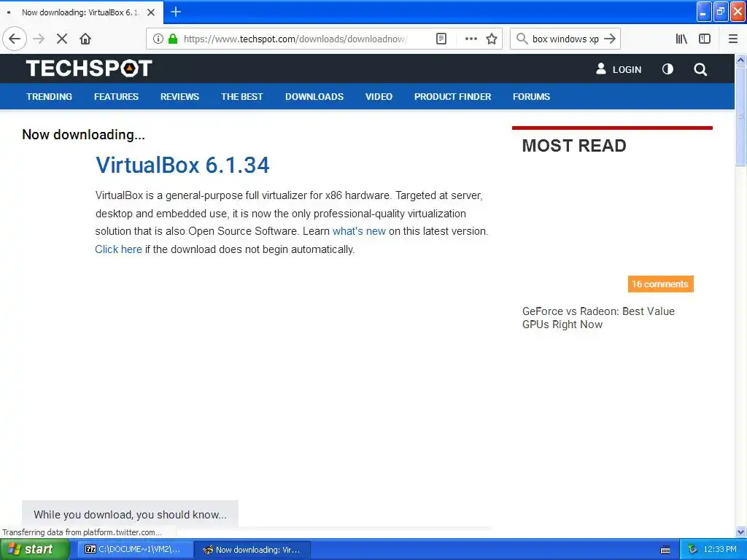The width and height of the screenshot is (747, 560).
Task: Open the browser home page
Action: click(x=85, y=39)
